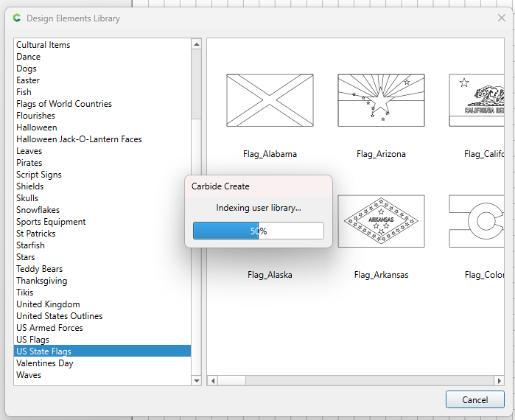Select US Armed Forces category

[x=102, y=328]
